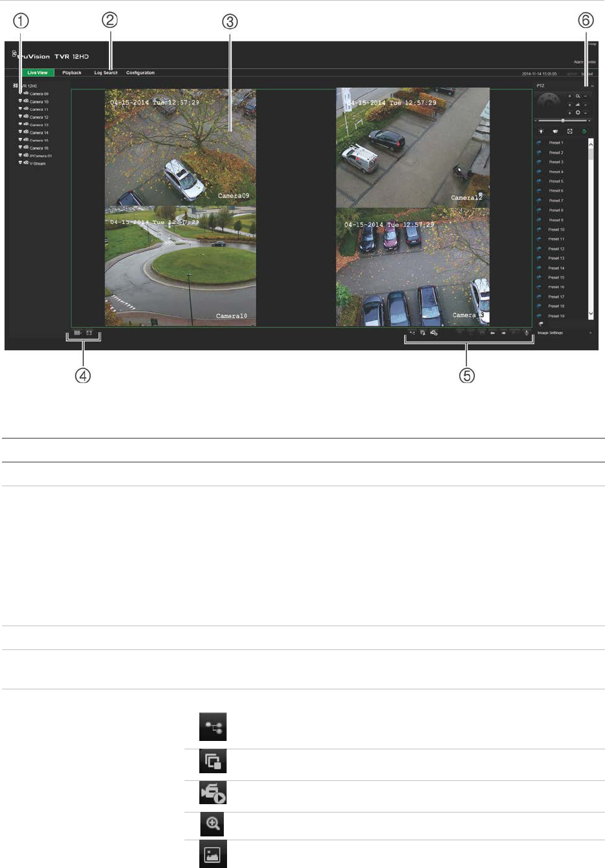Click iris minus in the PTZ panel

[x=586, y=113]
